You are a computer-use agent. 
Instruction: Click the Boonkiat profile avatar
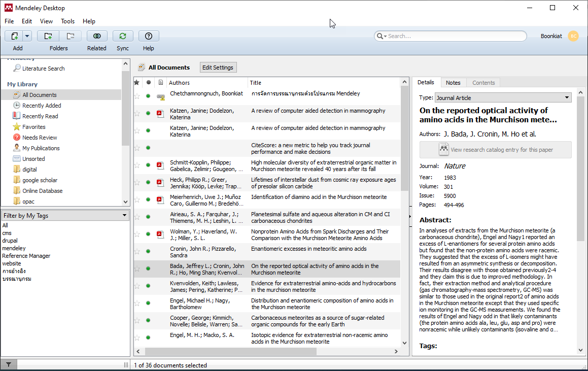[x=573, y=36]
